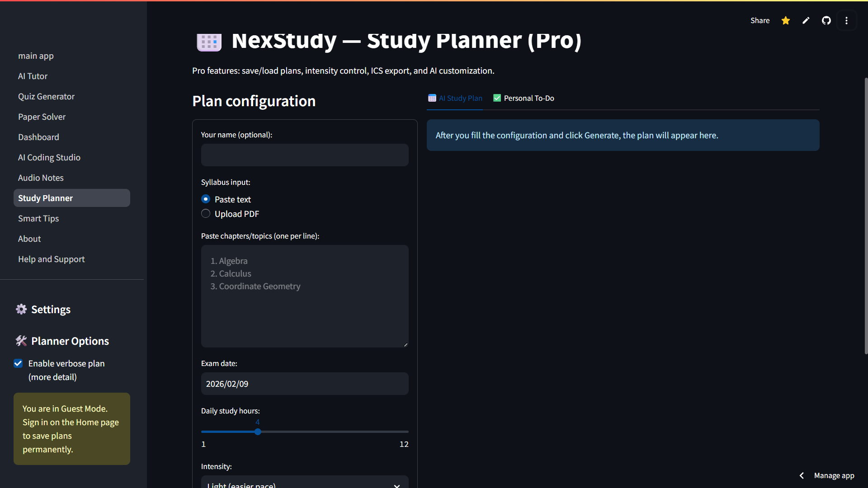Enable verbose plan checkbox
The height and width of the screenshot is (488, 868).
(x=18, y=363)
